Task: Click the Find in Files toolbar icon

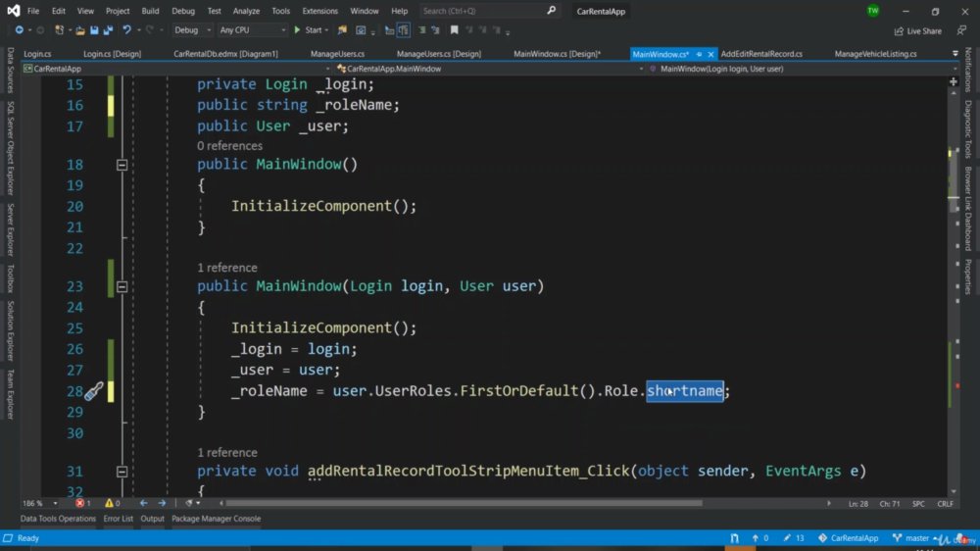Action: [342, 30]
